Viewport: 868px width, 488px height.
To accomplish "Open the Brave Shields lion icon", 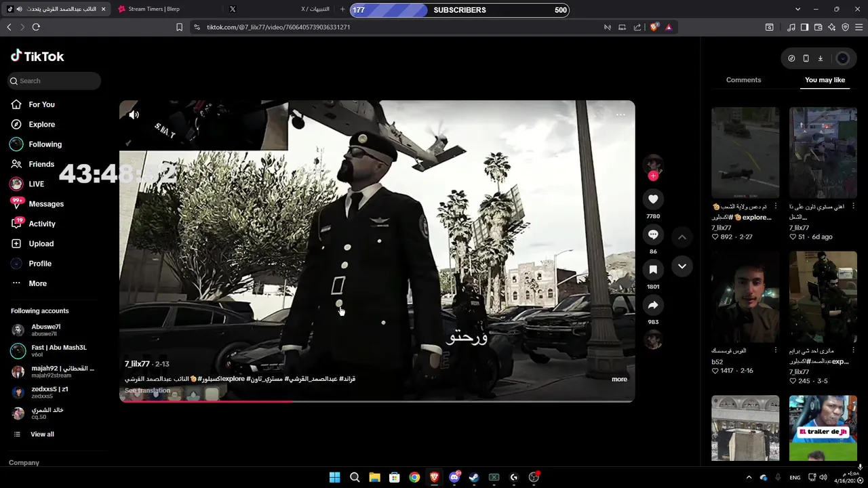I will click(654, 27).
